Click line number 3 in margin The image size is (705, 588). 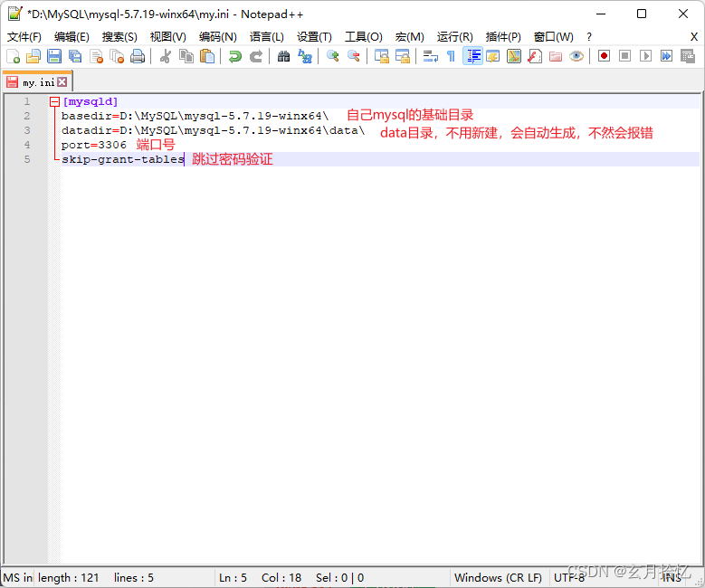tap(27, 130)
